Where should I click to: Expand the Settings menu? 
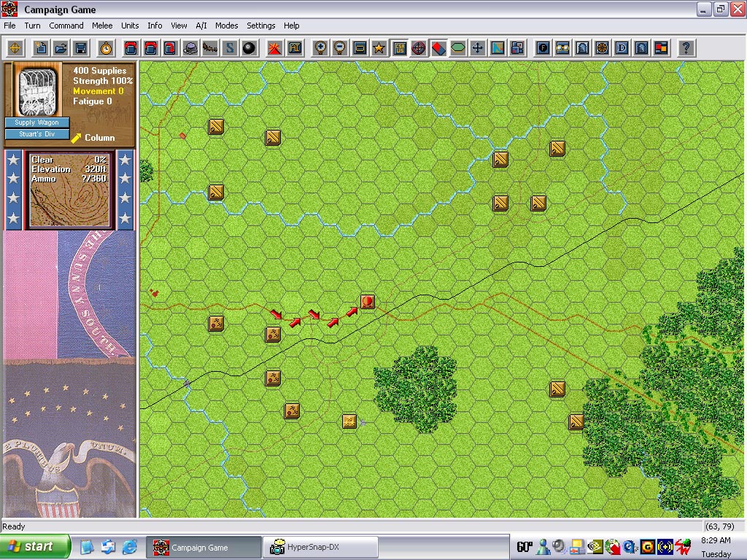(x=260, y=26)
